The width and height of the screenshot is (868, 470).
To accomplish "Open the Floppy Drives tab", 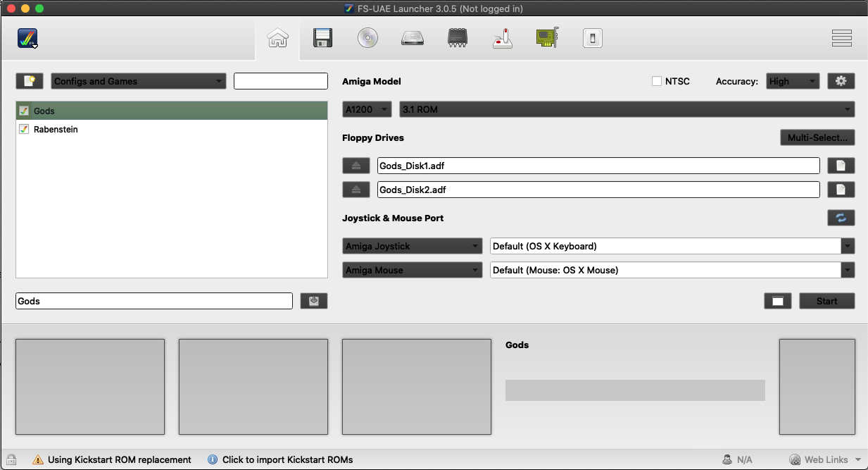I will point(322,38).
